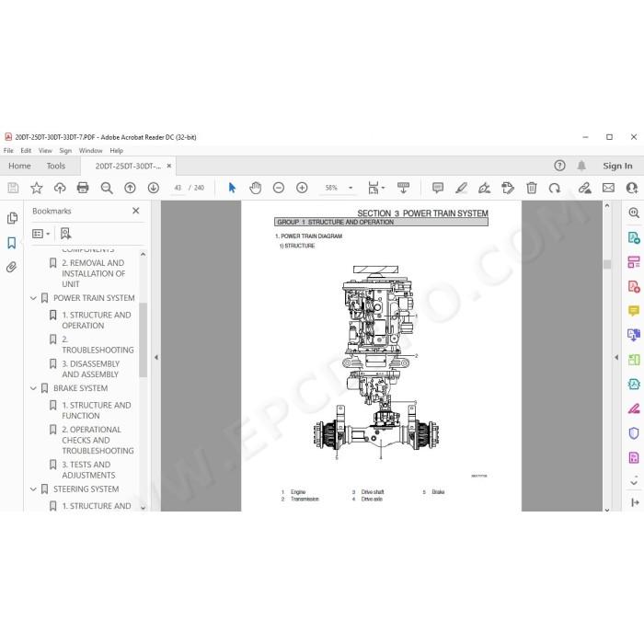Show more tools chevron
644x644 pixels.
[x=634, y=481]
